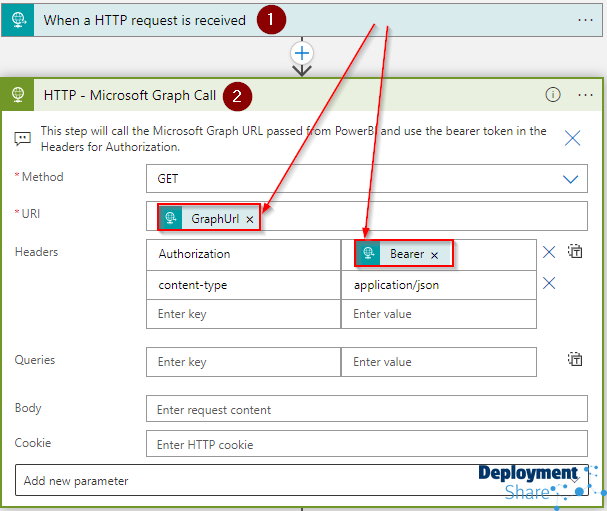607x511 pixels.
Task: Switch Headers to text mode
Action: [x=575, y=252]
